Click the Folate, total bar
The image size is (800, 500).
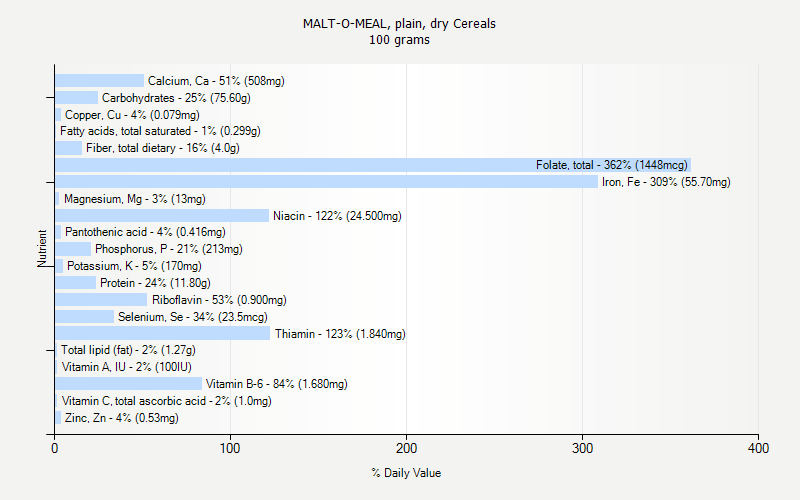(372, 165)
